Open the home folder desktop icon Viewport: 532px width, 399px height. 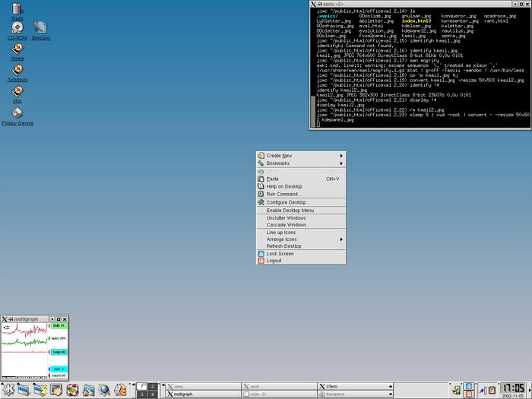point(17,50)
